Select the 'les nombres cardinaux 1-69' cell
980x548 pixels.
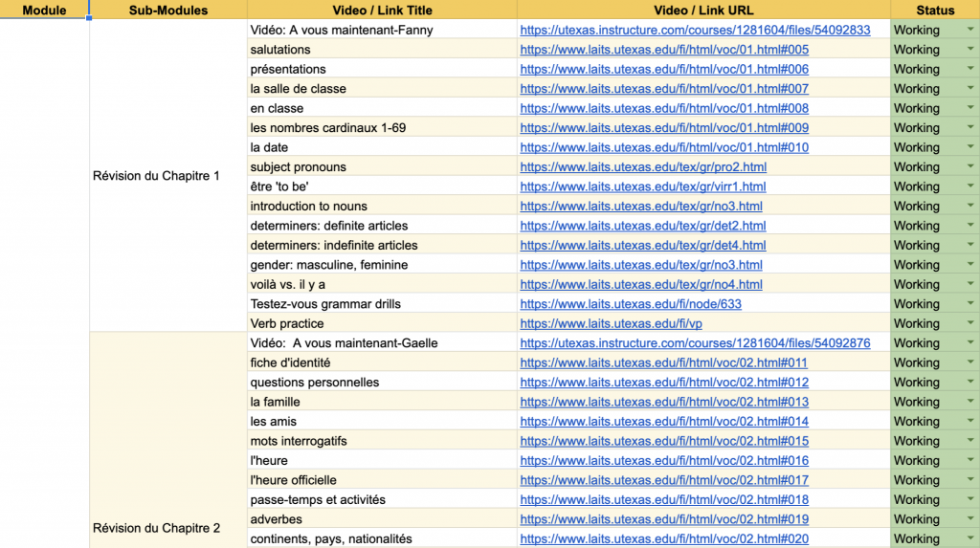pyautogui.click(x=382, y=127)
